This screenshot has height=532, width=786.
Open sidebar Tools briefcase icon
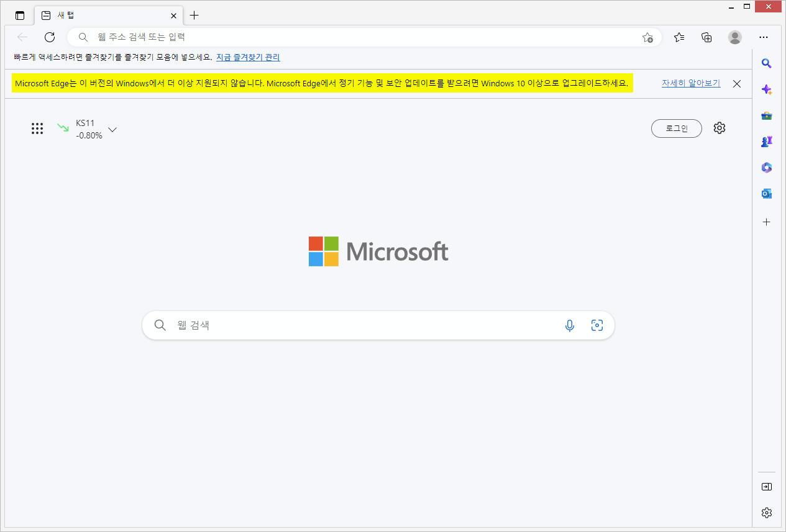pyautogui.click(x=767, y=115)
